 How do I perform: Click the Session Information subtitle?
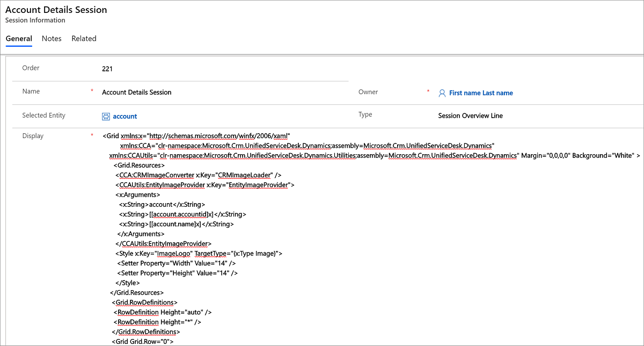coord(35,20)
